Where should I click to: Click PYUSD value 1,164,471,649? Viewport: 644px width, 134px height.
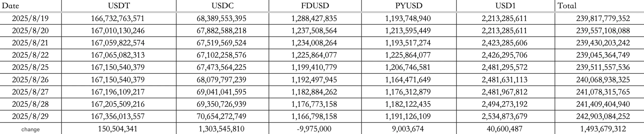point(408,80)
